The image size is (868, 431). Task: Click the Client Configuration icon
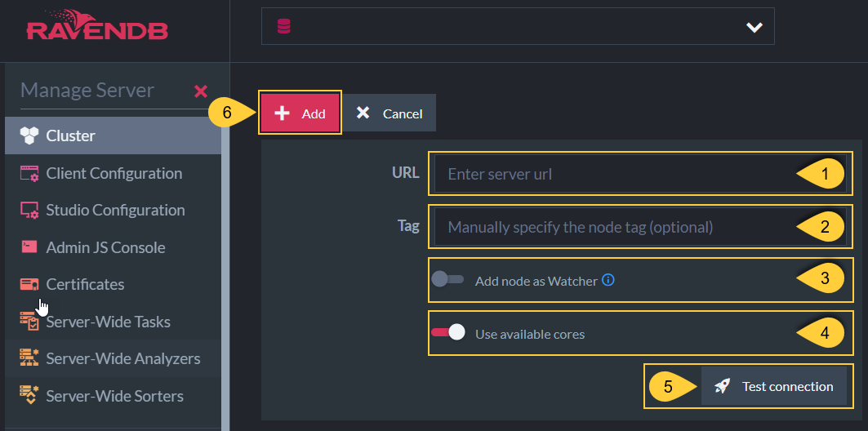29,173
